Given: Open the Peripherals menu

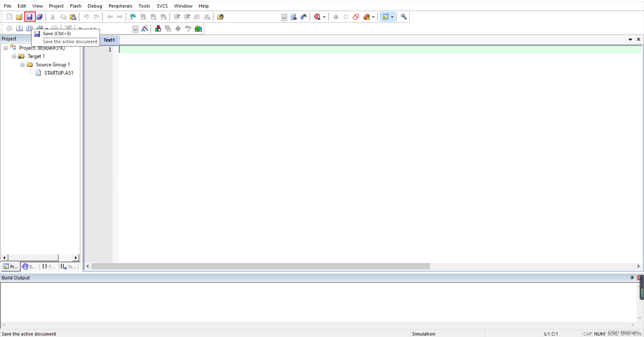Looking at the screenshot, I should 120,6.
